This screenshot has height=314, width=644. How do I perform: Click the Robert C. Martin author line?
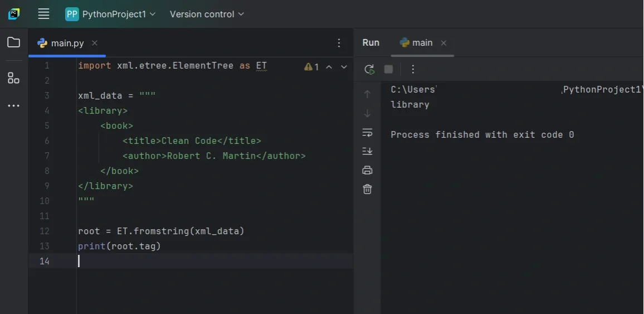(x=214, y=156)
